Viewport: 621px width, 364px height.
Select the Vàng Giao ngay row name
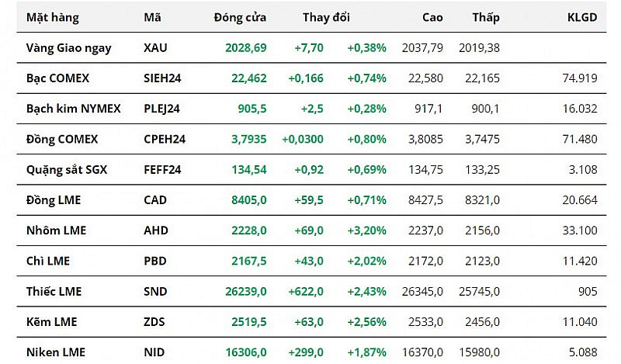click(68, 48)
